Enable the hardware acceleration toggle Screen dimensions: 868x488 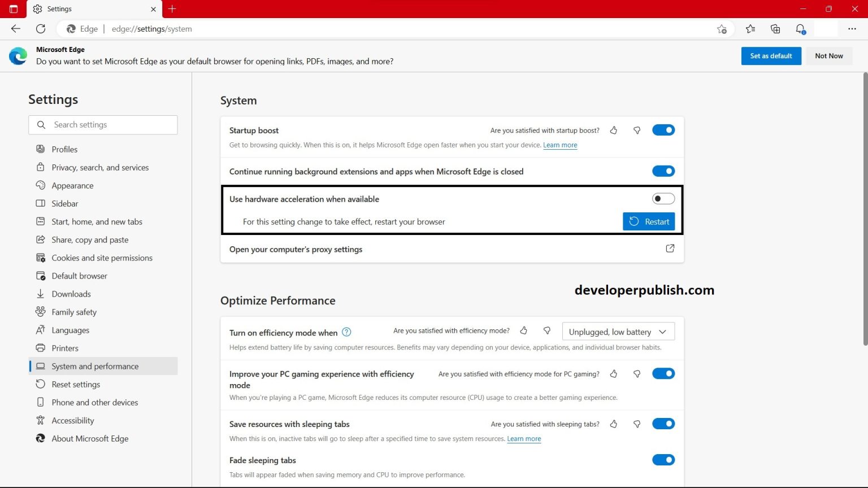pyautogui.click(x=663, y=198)
